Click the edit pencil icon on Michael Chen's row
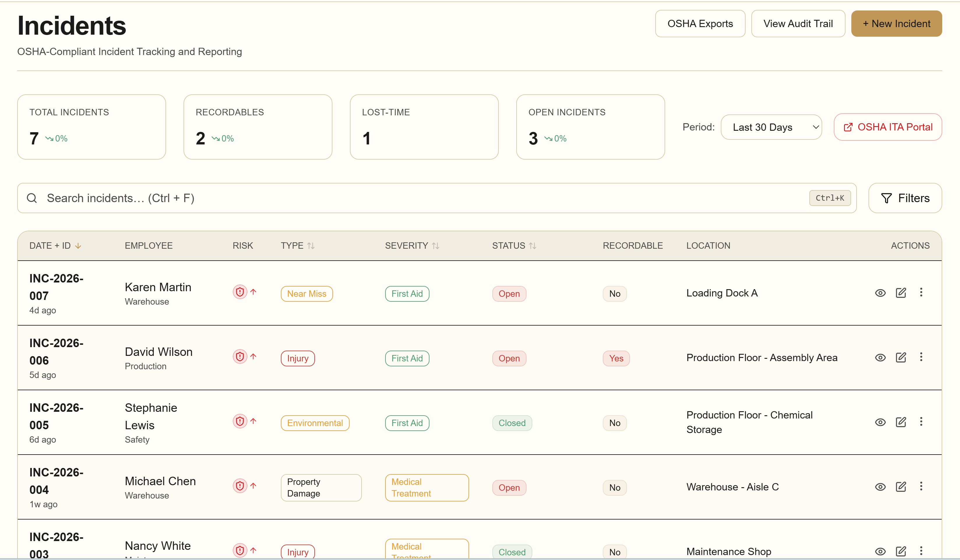 pos(901,487)
